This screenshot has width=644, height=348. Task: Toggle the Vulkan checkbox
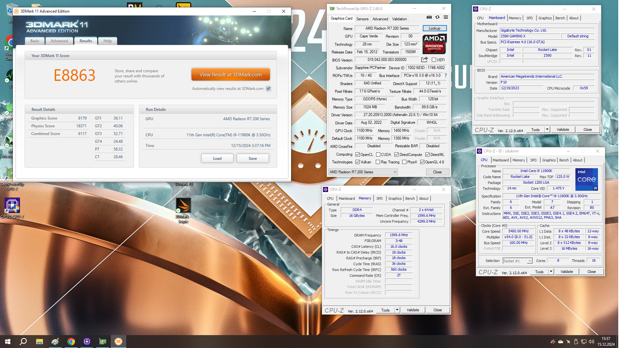[357, 162]
